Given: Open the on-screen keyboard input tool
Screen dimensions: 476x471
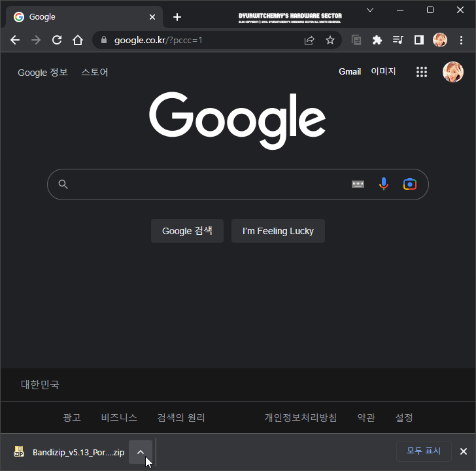Looking at the screenshot, I should [x=358, y=184].
